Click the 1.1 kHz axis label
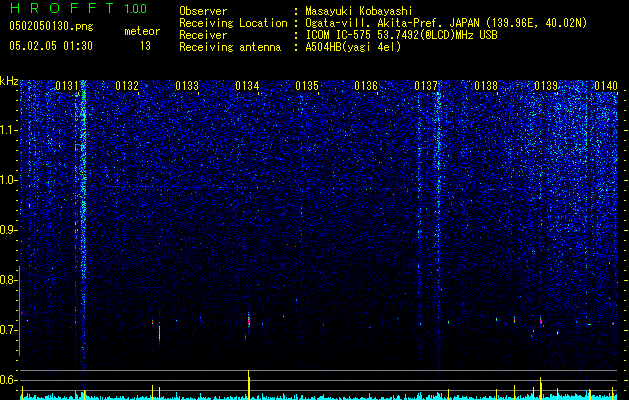Viewport: 629px width, 400px height. pos(7,130)
